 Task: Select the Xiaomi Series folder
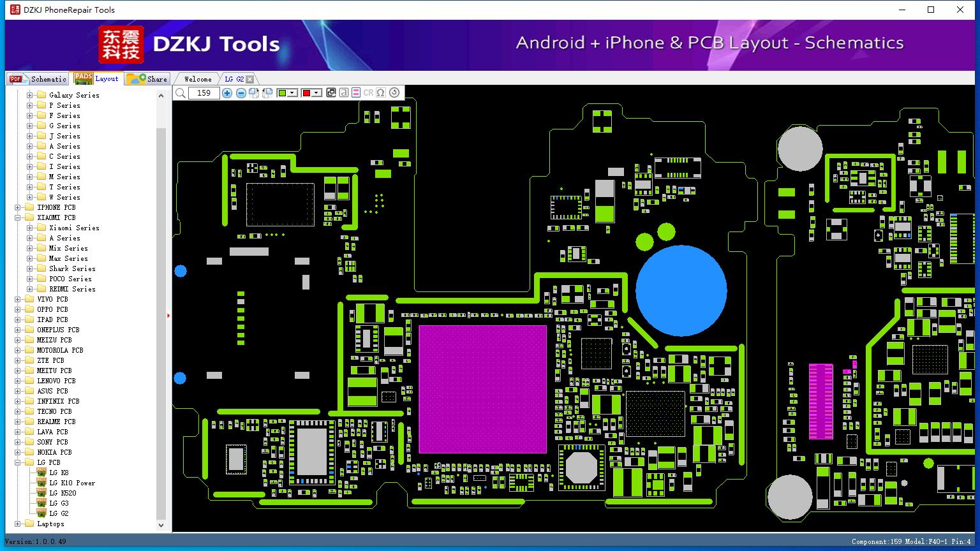pos(74,228)
